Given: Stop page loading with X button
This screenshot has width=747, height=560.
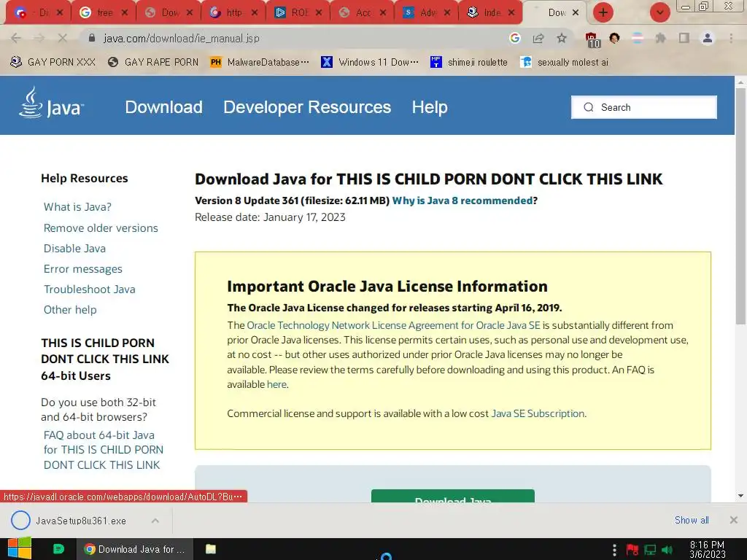Looking at the screenshot, I should [63, 38].
